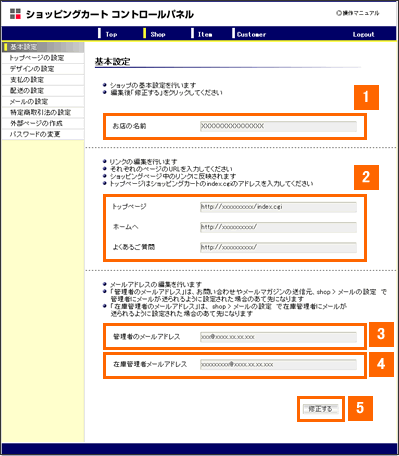399x456 pixels.
Task: Click the 管理者のメールアドレス field
Action: [x=278, y=337]
